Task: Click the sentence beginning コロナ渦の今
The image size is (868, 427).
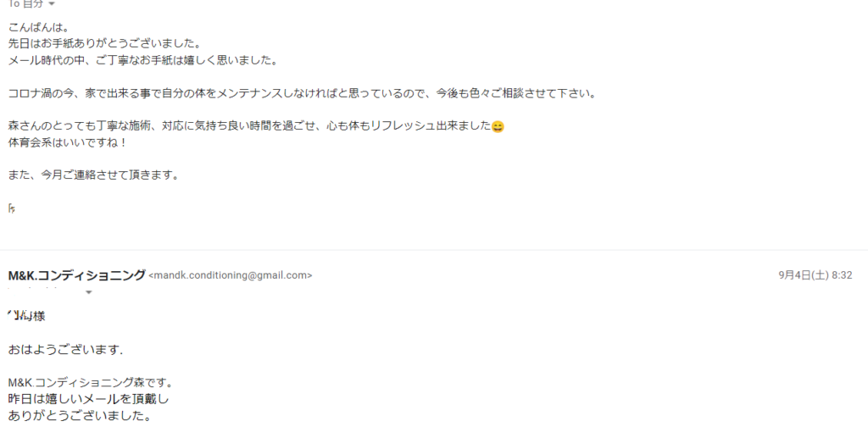Action: pyautogui.click(x=303, y=93)
